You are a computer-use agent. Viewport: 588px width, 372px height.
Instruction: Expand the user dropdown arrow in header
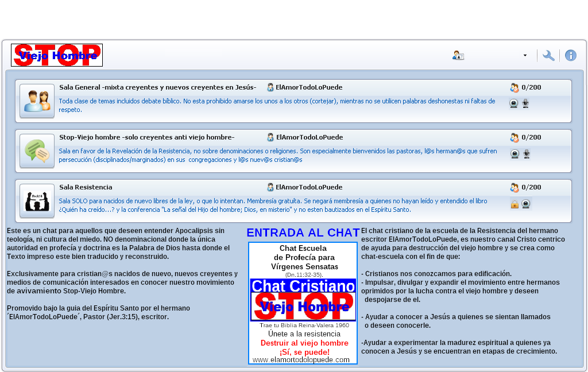[x=525, y=56]
